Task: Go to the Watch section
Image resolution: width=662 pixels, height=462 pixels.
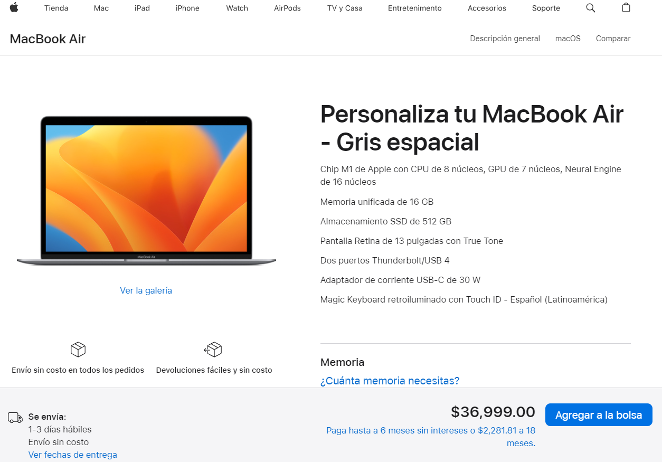Action: [237, 8]
